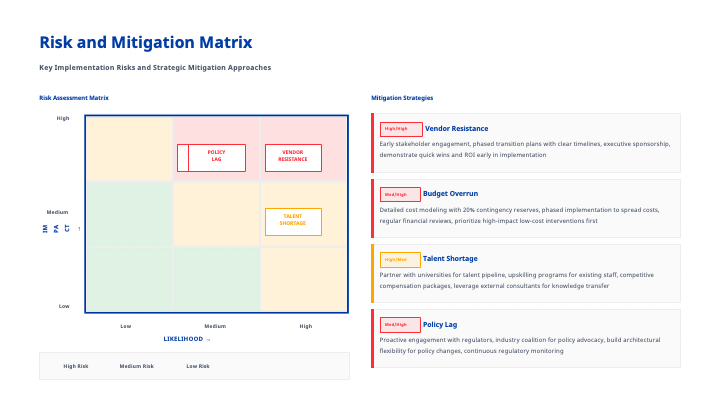Select the Risk and Mitigation Matrix title
This screenshot has height=405, width=720.
145,43
